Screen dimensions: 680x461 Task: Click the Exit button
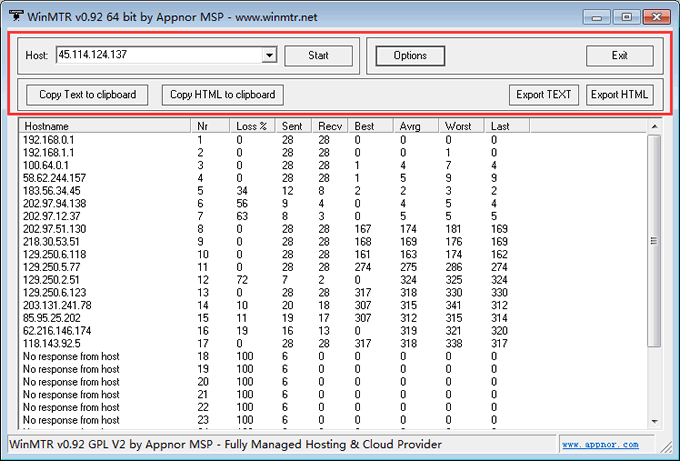619,56
